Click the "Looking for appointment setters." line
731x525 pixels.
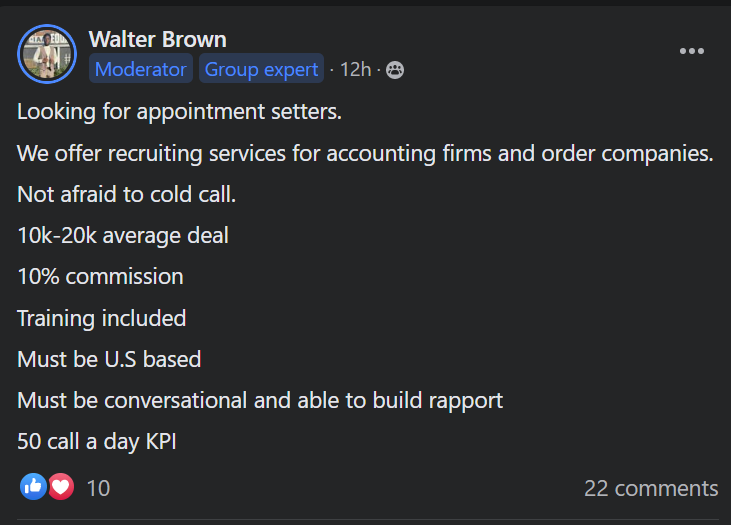180,112
